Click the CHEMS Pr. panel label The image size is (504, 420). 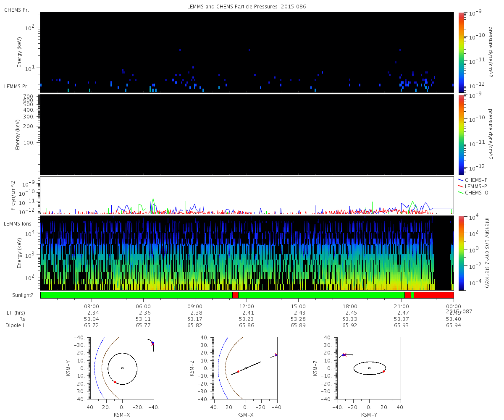tap(16, 10)
